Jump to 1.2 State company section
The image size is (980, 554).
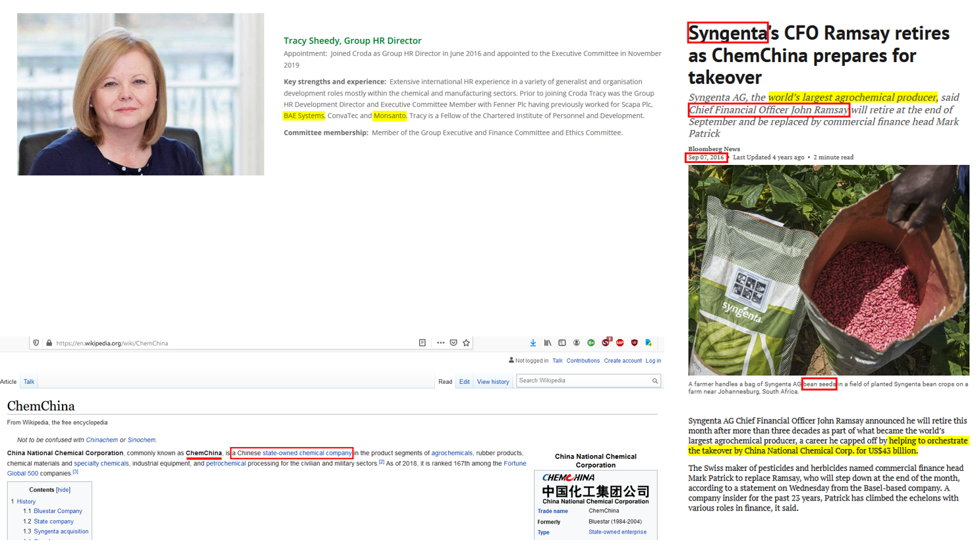(48, 522)
